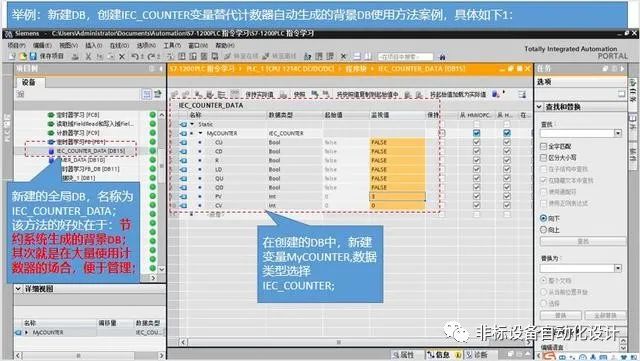The width and height of the screenshot is (640, 361).
Task: Expand MyCOUNTER in the detail view
Action: click(27, 332)
